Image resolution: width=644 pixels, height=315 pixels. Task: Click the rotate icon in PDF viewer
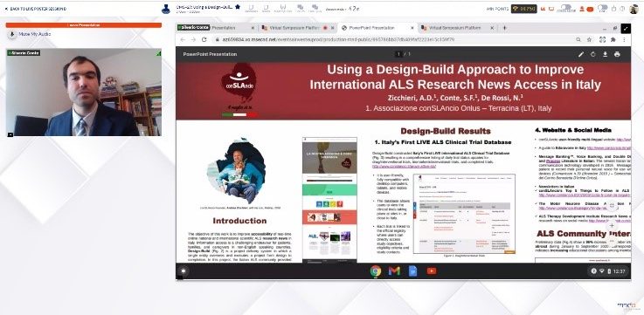593,54
